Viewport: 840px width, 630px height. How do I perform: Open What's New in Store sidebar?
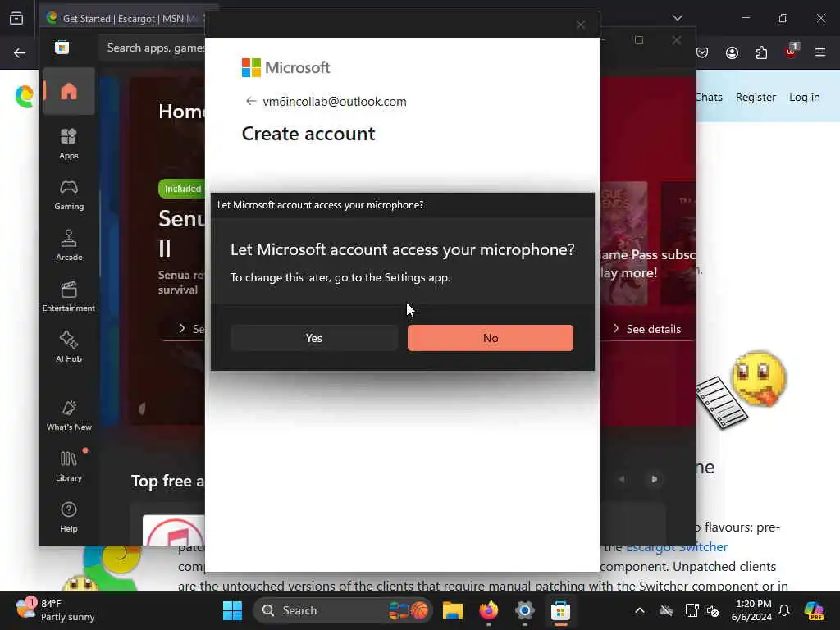point(69,415)
